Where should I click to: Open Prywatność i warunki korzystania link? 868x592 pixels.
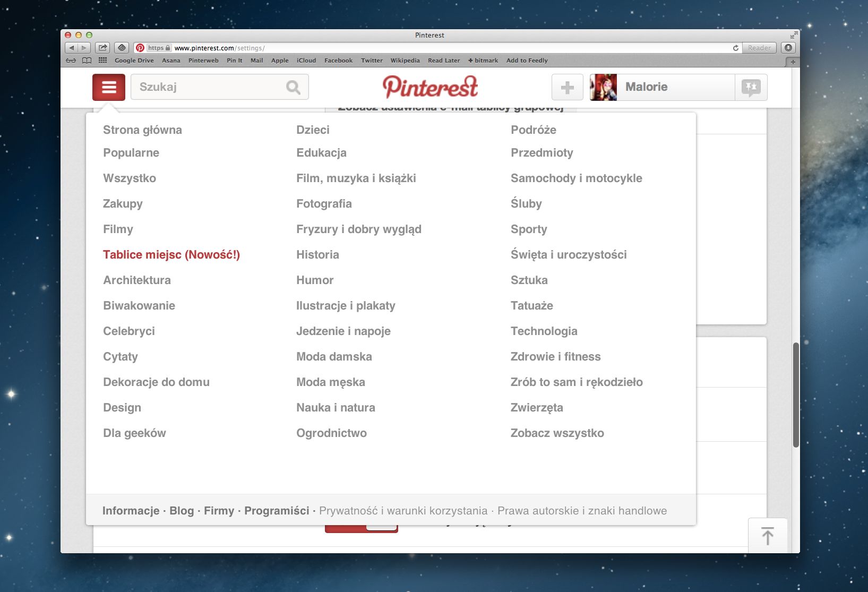tap(403, 511)
